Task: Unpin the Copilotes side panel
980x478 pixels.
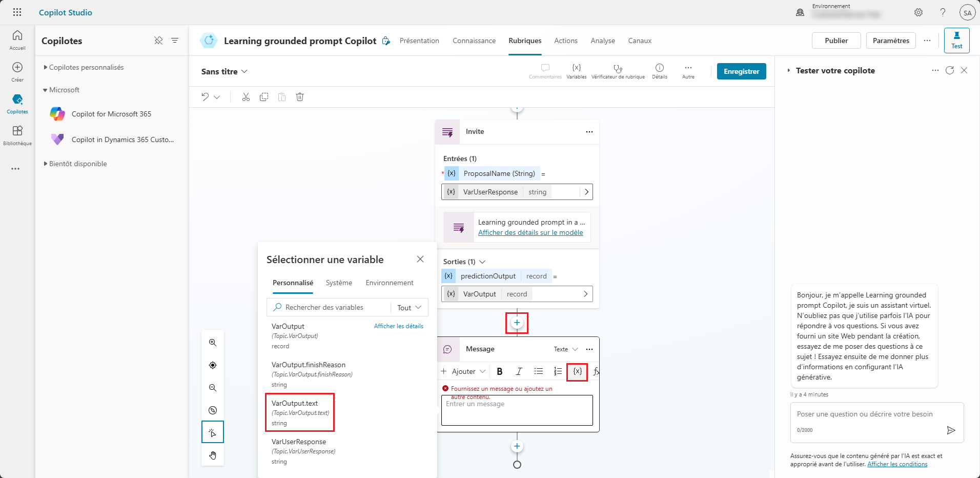Action: click(x=158, y=41)
